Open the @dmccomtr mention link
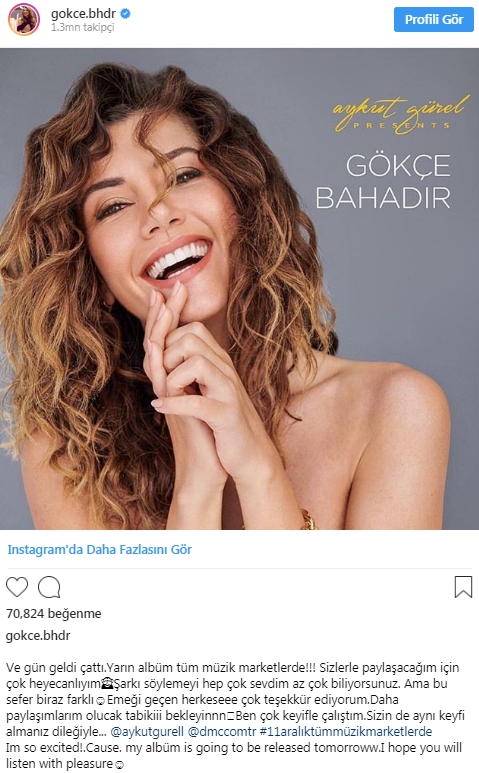This screenshot has width=479, height=773. coord(222,732)
